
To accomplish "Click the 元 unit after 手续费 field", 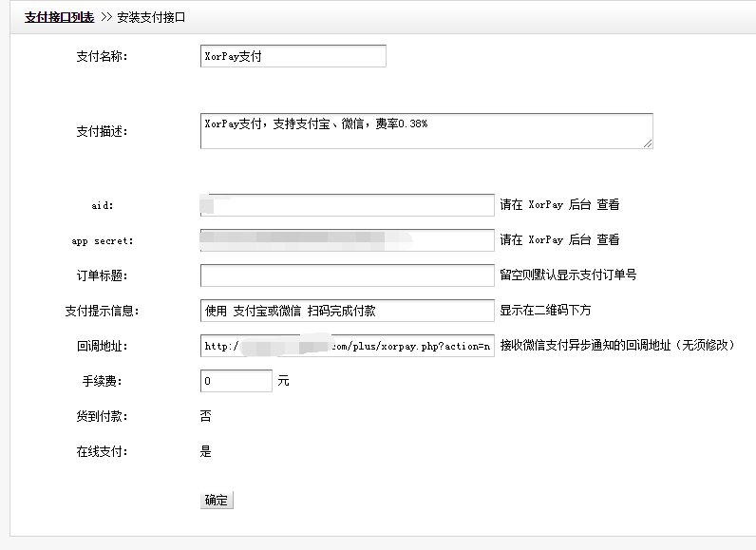I will (x=283, y=381).
